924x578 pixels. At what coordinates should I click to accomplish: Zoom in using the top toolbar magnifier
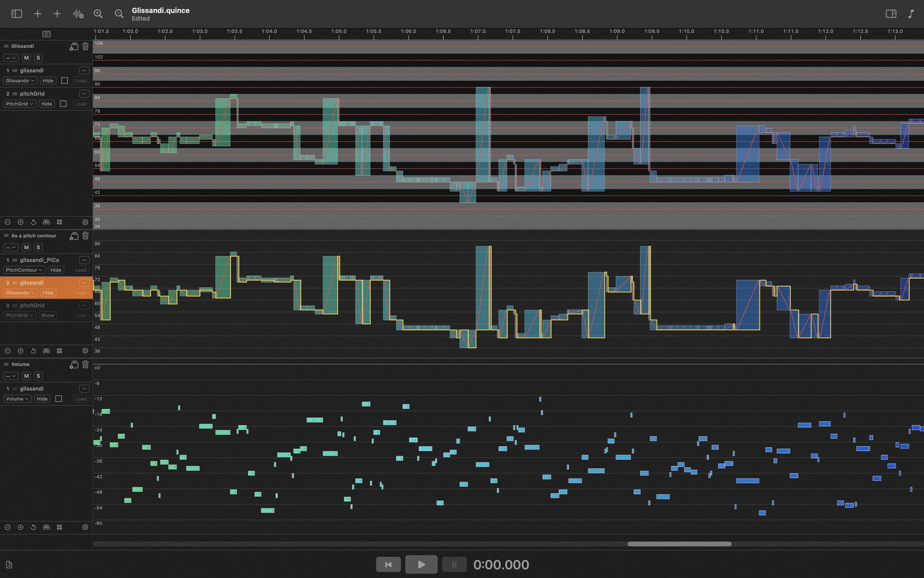(98, 14)
